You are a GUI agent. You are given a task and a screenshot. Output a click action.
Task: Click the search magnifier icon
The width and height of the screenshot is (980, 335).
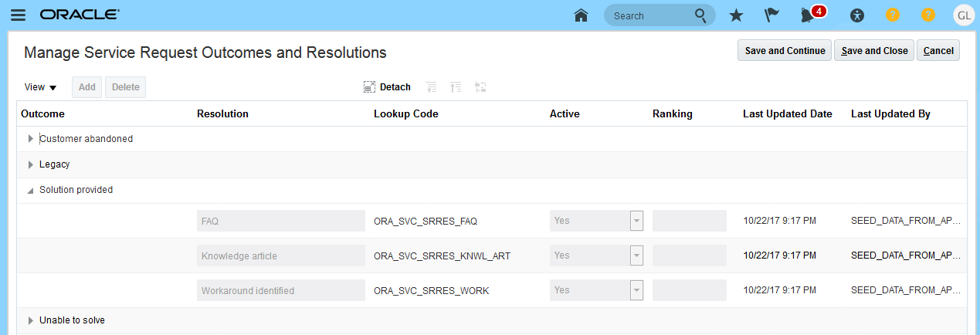point(700,15)
